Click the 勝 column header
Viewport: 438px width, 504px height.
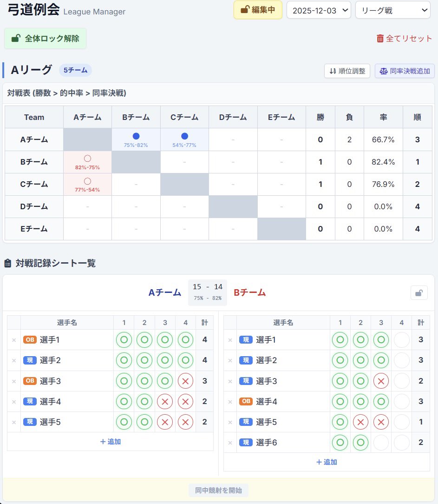point(320,117)
